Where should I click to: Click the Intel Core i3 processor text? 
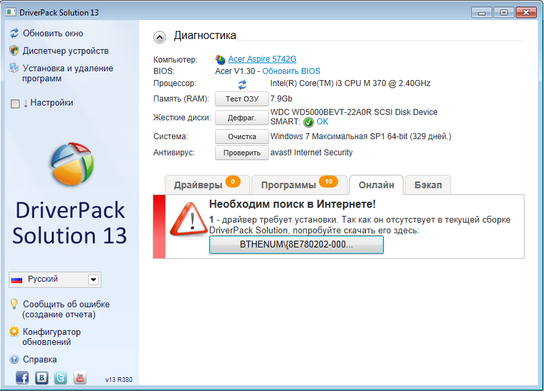(350, 83)
